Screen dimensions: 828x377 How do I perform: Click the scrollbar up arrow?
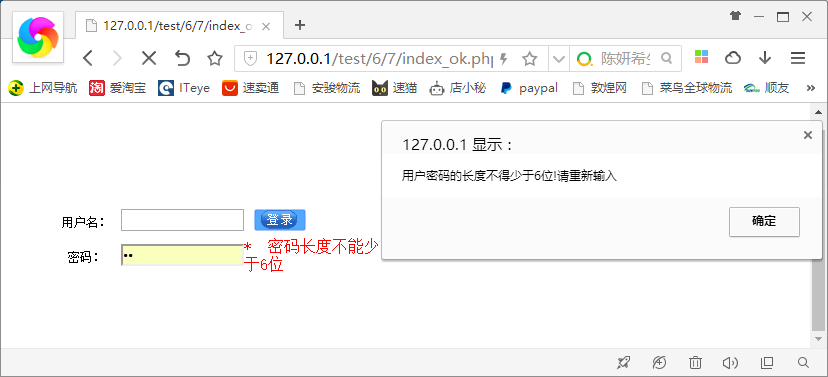818,112
